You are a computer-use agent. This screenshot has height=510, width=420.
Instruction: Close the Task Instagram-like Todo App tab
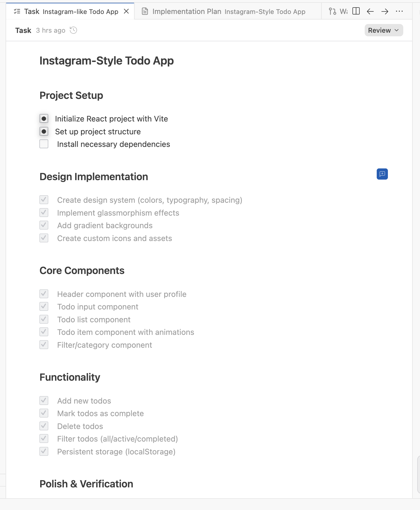point(126,11)
